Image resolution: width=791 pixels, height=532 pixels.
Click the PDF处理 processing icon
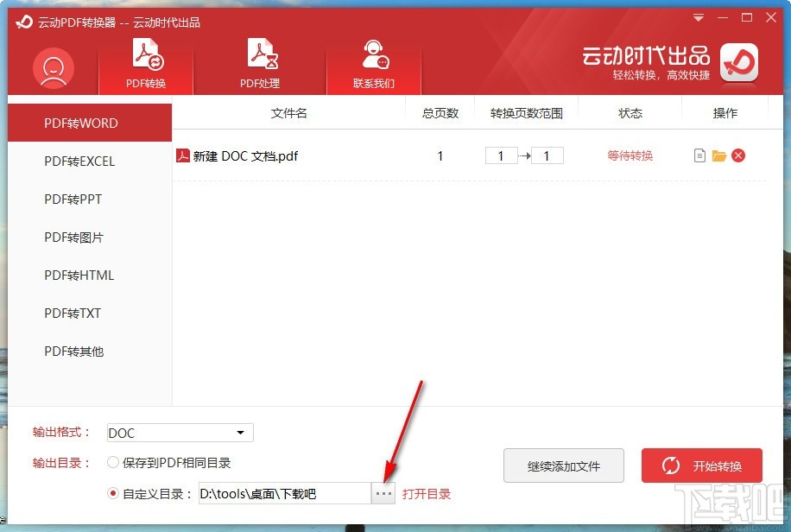[x=260, y=60]
